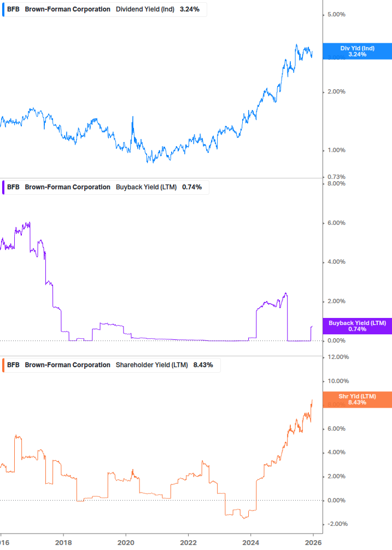392x550 pixels.
Task: Click Brown-Forman Corporation name in the shareholder panel
Action: [68, 365]
